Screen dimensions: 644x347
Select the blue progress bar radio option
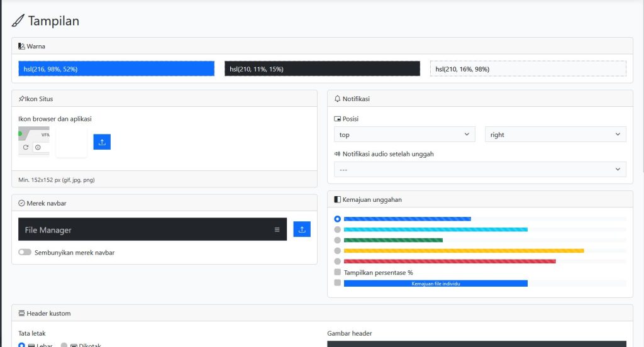click(x=337, y=219)
